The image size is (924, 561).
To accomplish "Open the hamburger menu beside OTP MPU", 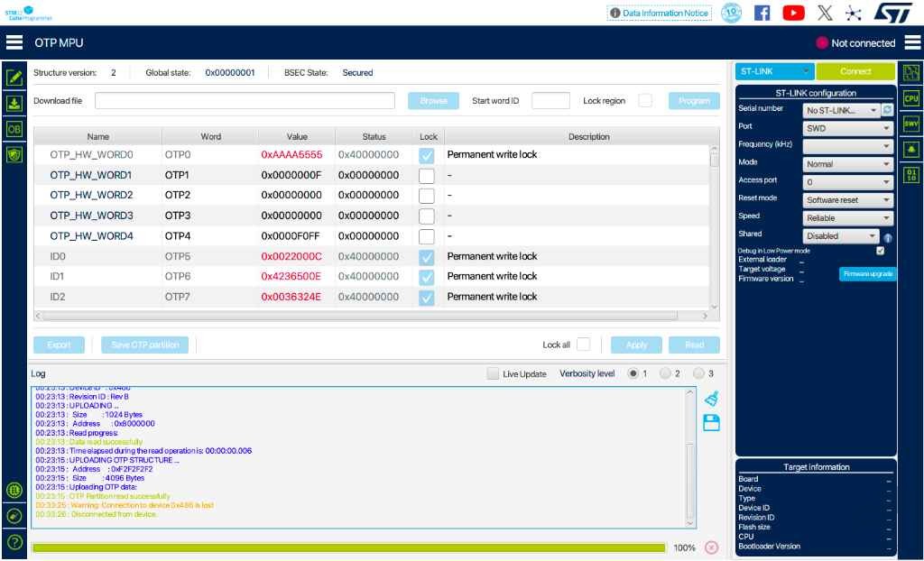I will tap(14, 42).
